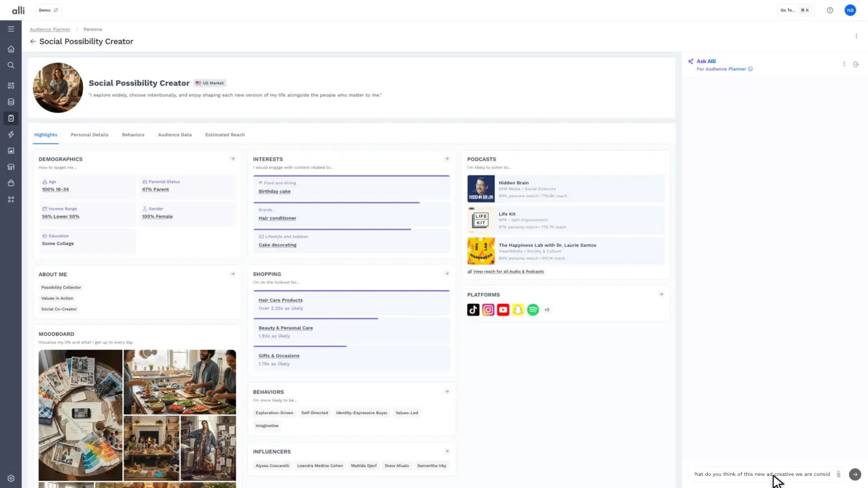This screenshot has width=868, height=488.
Task: Open the Go To command button
Action: tap(795, 10)
